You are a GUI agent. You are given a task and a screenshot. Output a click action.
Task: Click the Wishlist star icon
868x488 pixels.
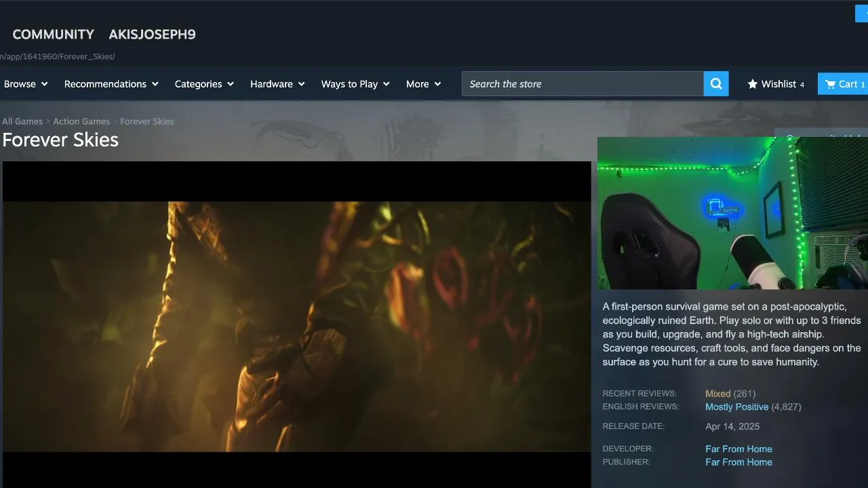(753, 84)
